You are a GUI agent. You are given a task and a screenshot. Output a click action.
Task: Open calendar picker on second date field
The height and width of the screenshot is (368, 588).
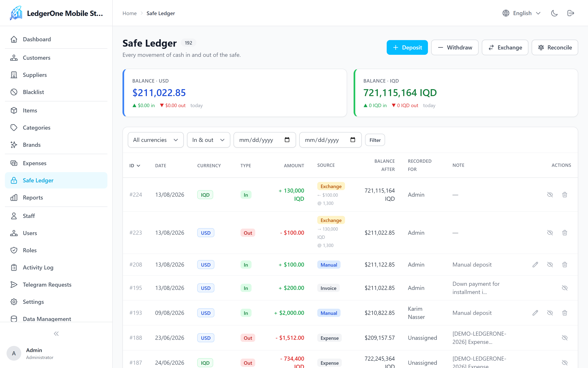tap(353, 140)
